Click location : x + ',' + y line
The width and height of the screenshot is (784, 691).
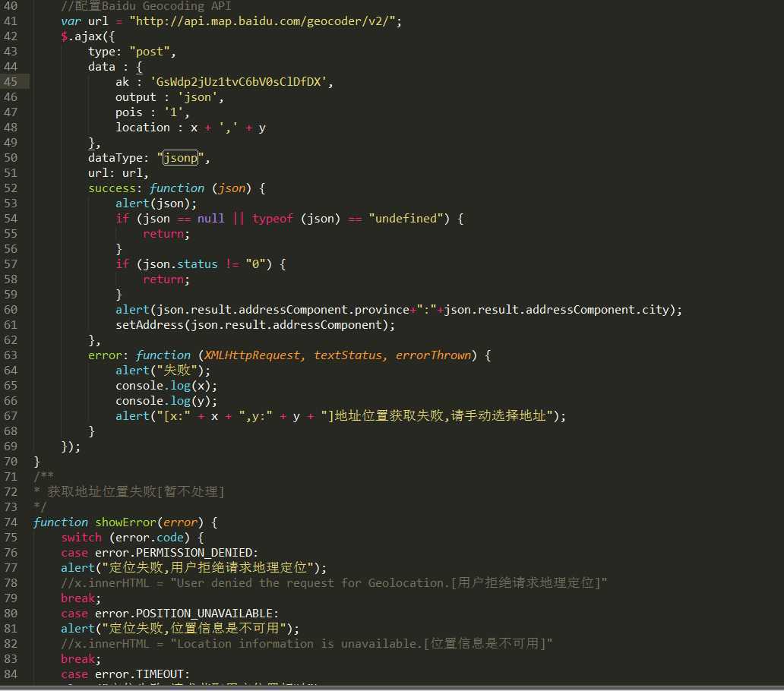pyautogui.click(x=191, y=128)
